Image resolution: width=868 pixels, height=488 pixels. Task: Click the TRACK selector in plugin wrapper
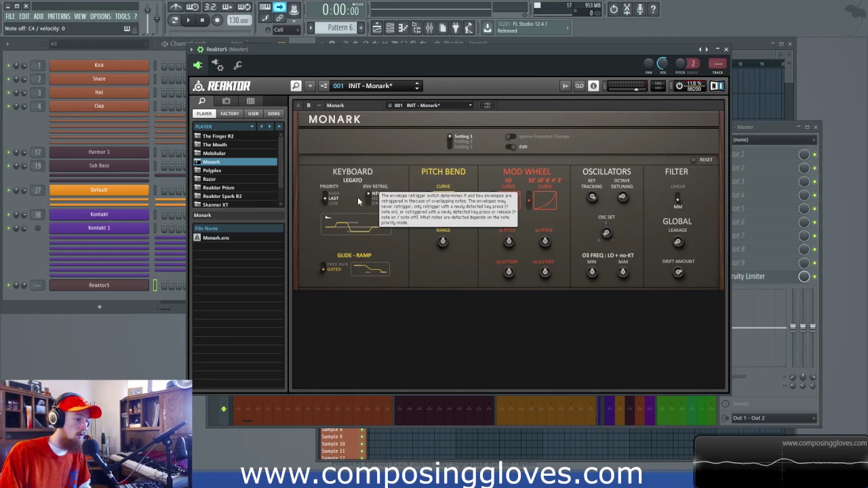click(x=718, y=64)
